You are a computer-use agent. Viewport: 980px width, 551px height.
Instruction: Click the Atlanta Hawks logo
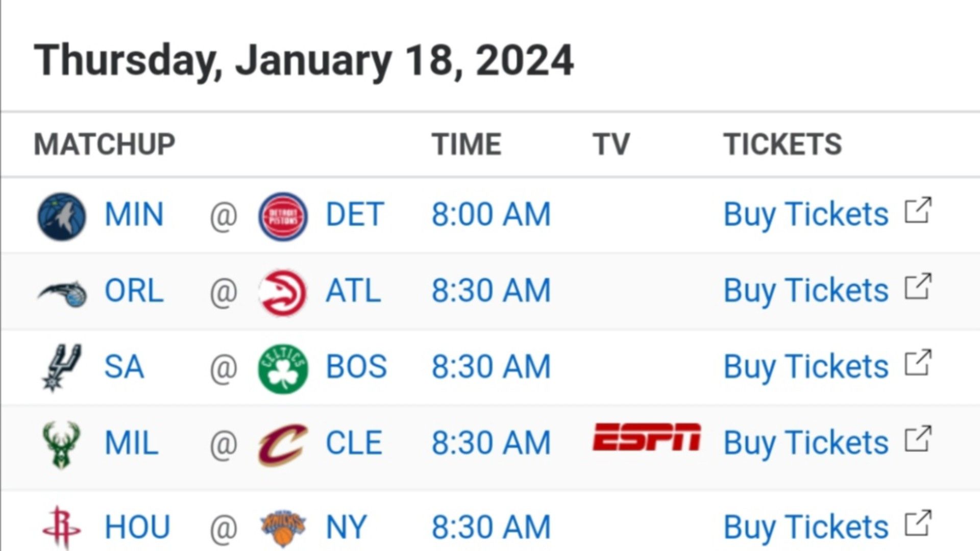(283, 293)
